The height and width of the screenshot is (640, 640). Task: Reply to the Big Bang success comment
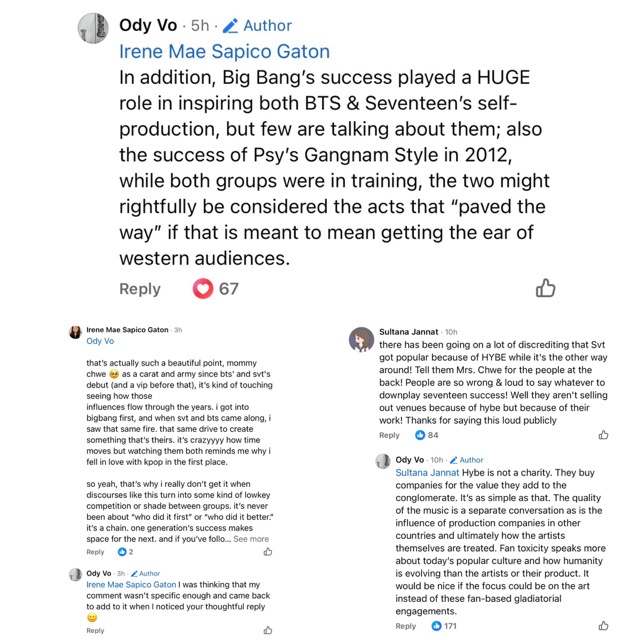click(x=139, y=289)
